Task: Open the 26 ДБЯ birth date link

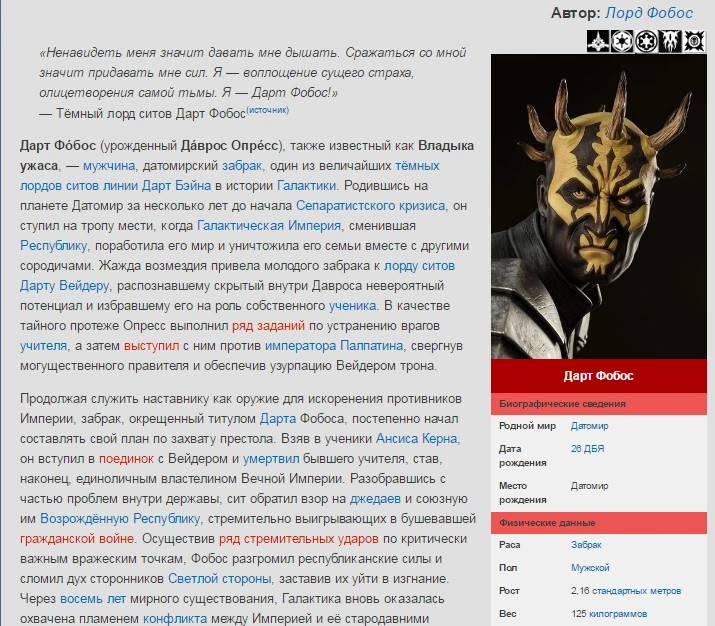Action: 587,449
